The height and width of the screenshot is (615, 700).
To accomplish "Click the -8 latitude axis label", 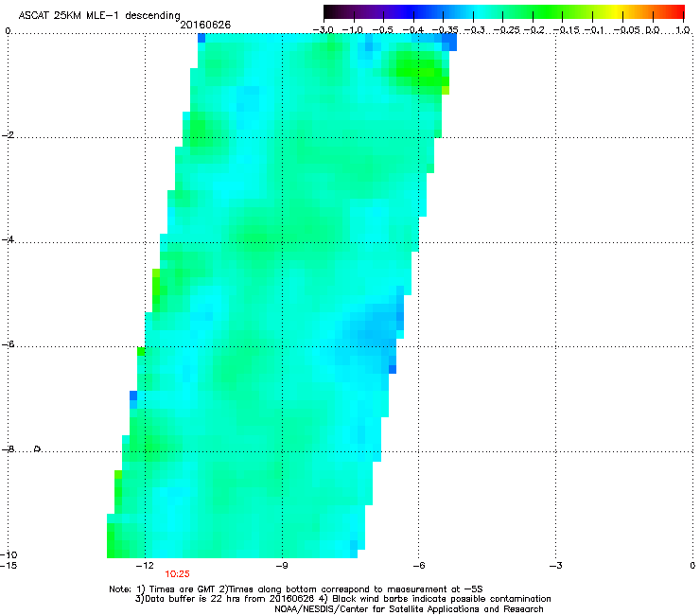I will (x=8, y=449).
